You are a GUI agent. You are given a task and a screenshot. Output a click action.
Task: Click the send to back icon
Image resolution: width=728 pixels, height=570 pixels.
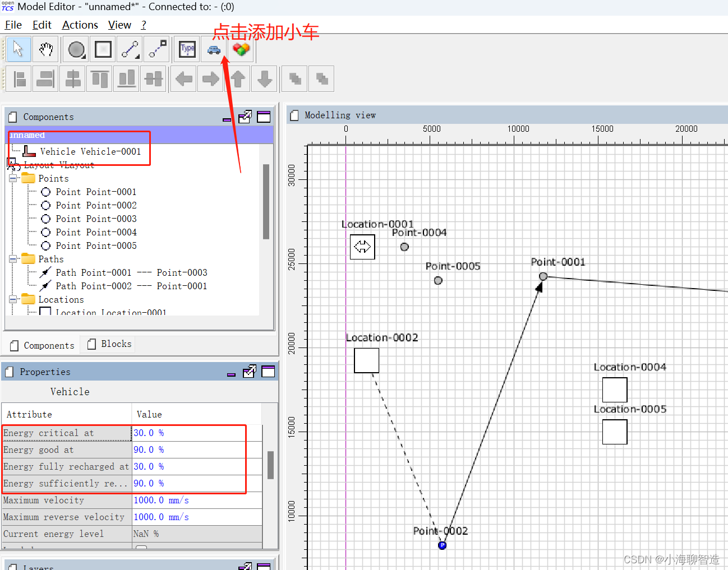tap(321, 78)
